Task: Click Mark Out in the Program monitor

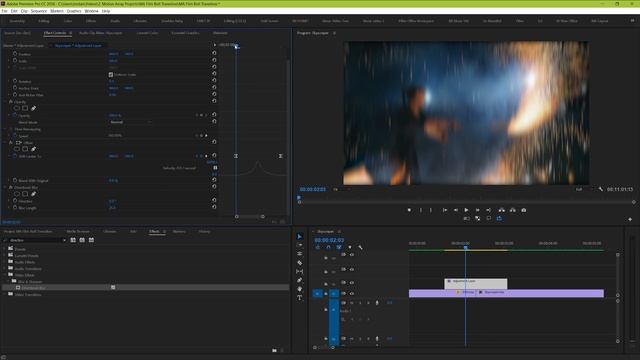Action: click(x=431, y=210)
